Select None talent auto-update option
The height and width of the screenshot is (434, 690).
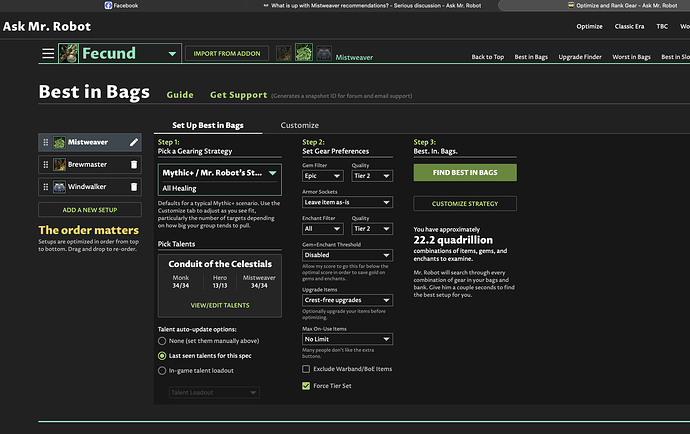tap(162, 341)
